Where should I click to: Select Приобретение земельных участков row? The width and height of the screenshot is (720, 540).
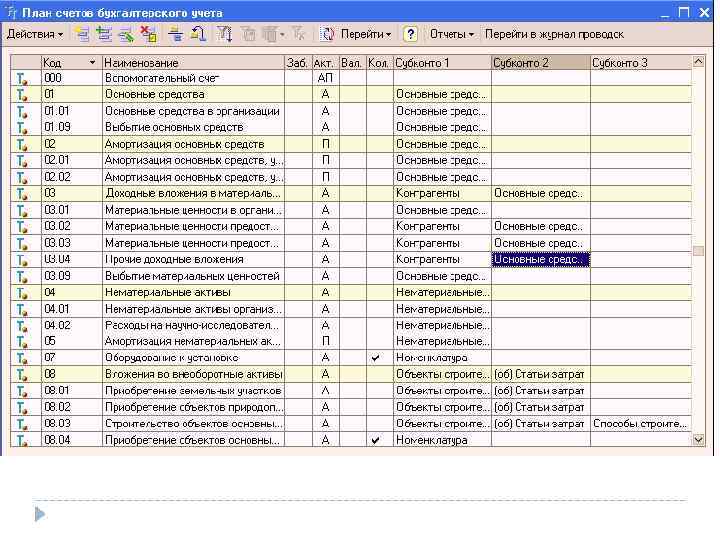351,391
